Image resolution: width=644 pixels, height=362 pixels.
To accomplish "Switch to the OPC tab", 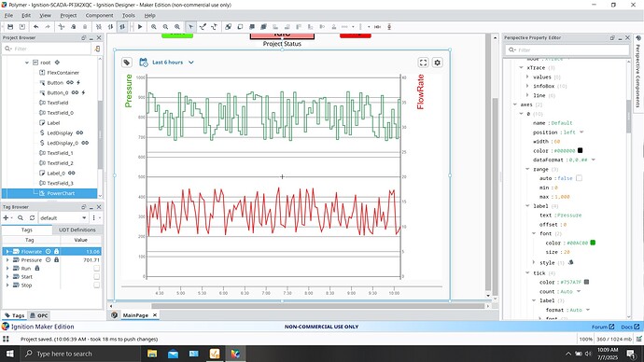I will (x=39, y=315).
